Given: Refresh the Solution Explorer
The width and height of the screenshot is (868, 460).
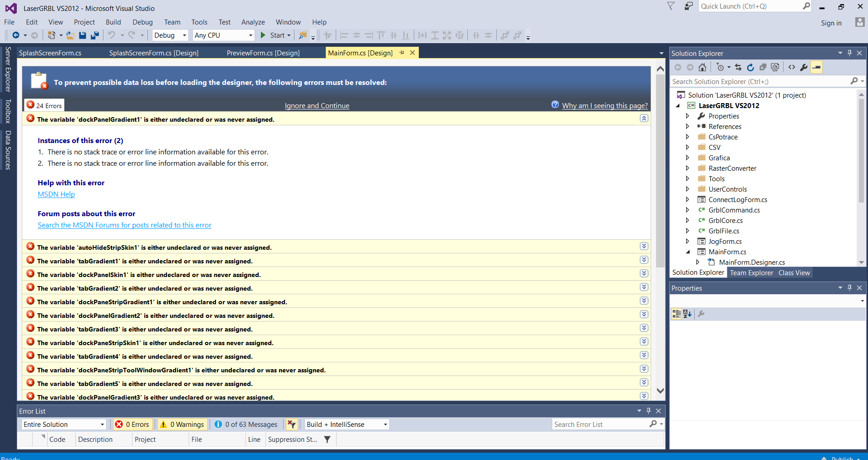Looking at the screenshot, I should tap(750, 67).
